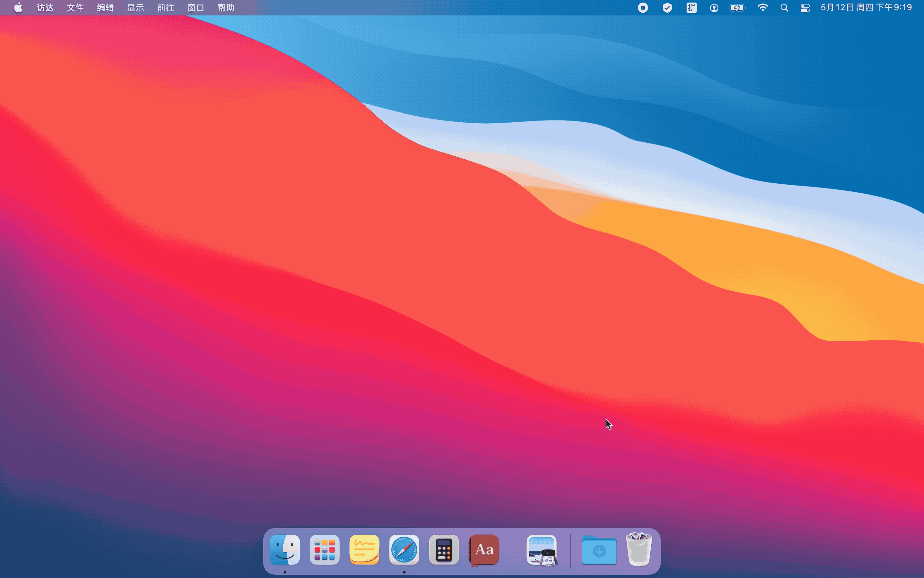The image size is (924, 578).
Task: Open the Downloads folder stack
Action: pyautogui.click(x=599, y=550)
